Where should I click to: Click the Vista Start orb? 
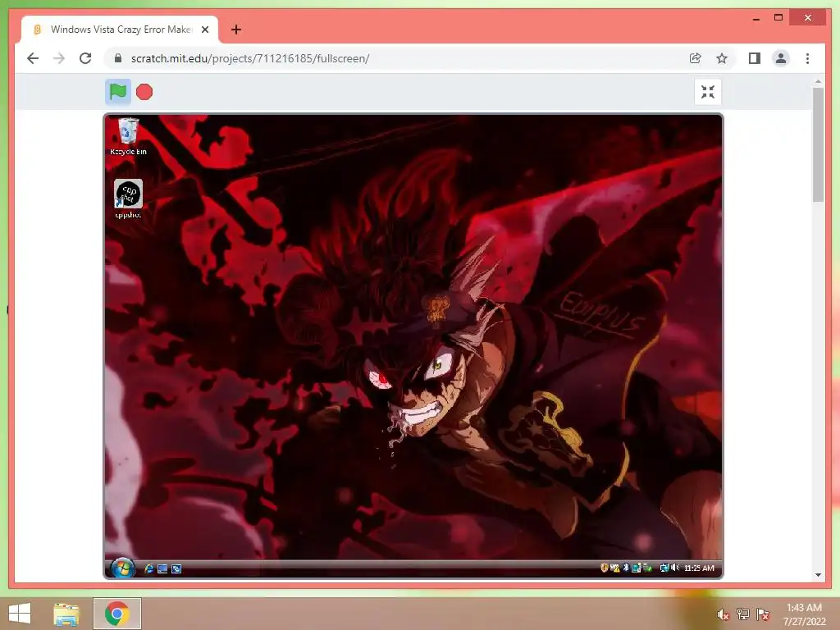(123, 568)
